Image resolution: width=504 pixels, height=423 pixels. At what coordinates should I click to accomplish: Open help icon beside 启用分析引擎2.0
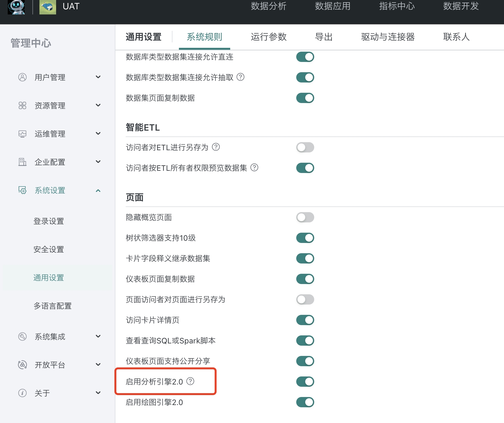pyautogui.click(x=190, y=381)
